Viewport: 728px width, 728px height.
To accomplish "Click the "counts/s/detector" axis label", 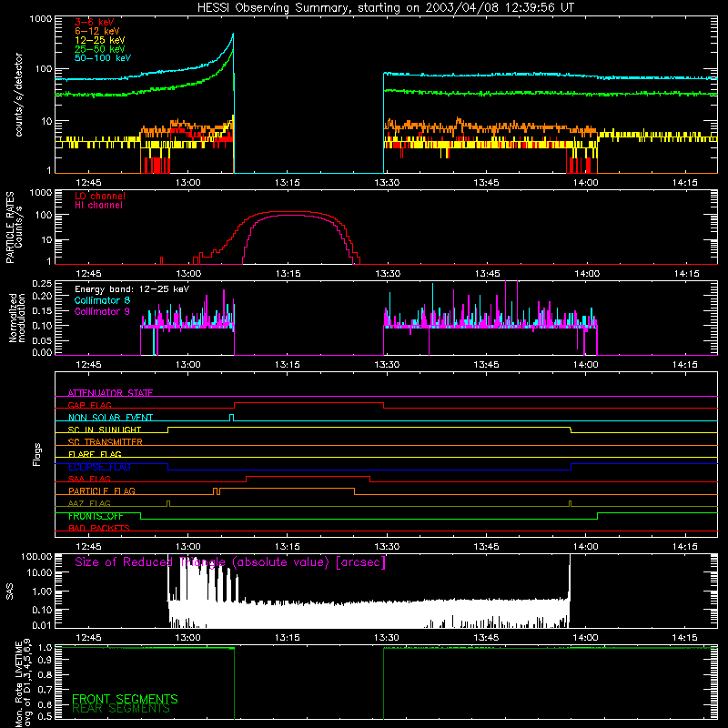I will pyautogui.click(x=19, y=95).
